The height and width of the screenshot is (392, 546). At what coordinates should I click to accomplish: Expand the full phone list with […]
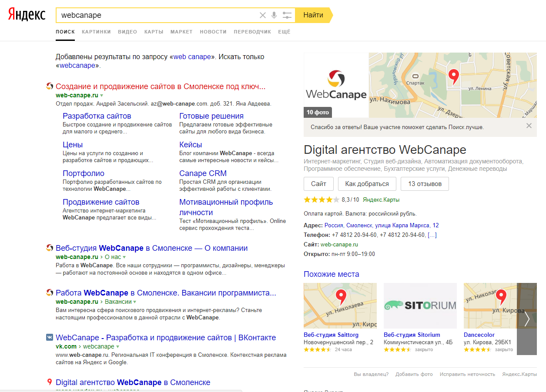pos(432,235)
